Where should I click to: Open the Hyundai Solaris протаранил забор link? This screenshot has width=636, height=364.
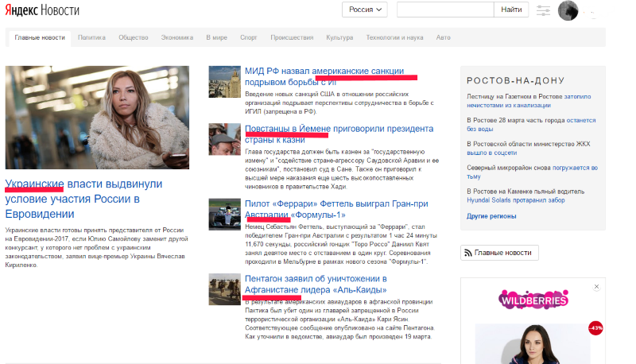point(515,200)
